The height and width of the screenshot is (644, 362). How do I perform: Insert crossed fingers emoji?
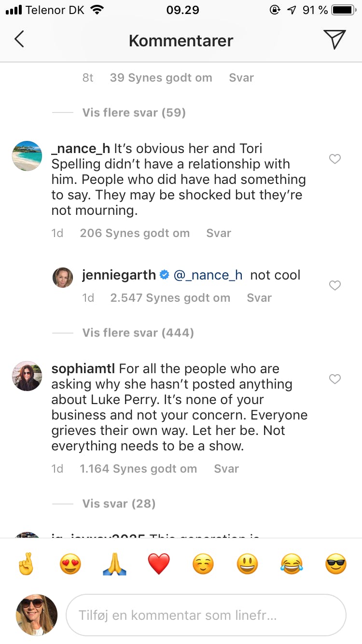click(x=26, y=564)
